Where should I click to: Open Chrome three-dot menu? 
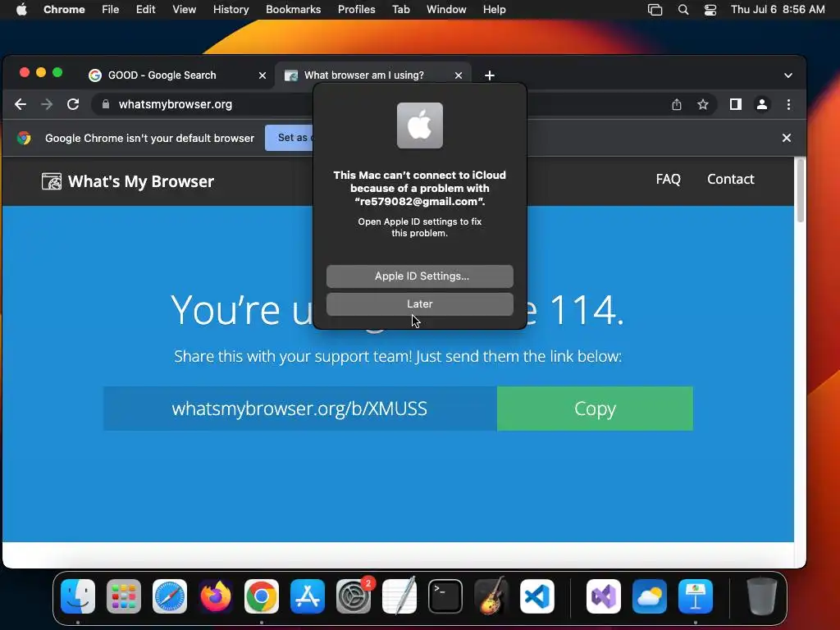(788, 104)
